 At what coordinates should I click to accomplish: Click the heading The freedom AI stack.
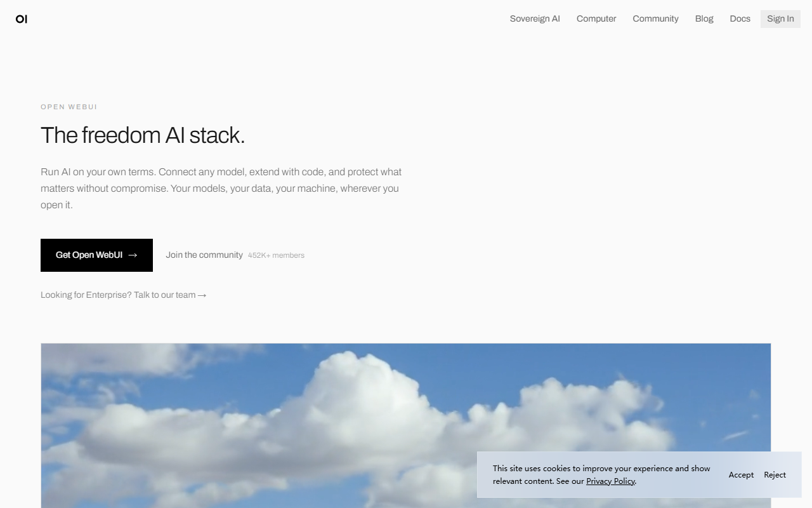[x=143, y=135]
